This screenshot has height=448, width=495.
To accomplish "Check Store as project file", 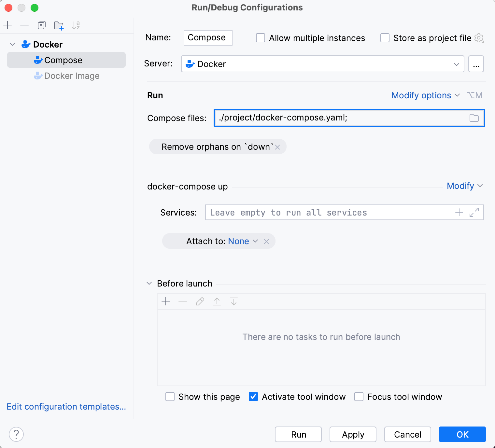I will [385, 38].
